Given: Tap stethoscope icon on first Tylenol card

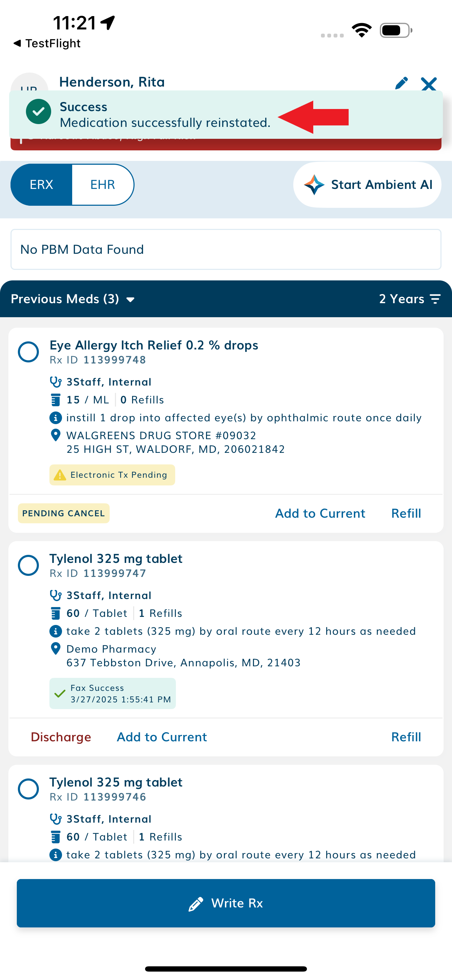Looking at the screenshot, I should (56, 595).
